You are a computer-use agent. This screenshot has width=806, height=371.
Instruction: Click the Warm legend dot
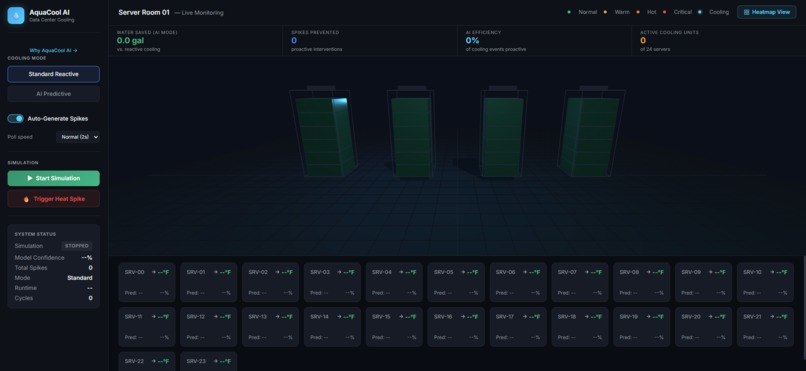(x=605, y=12)
